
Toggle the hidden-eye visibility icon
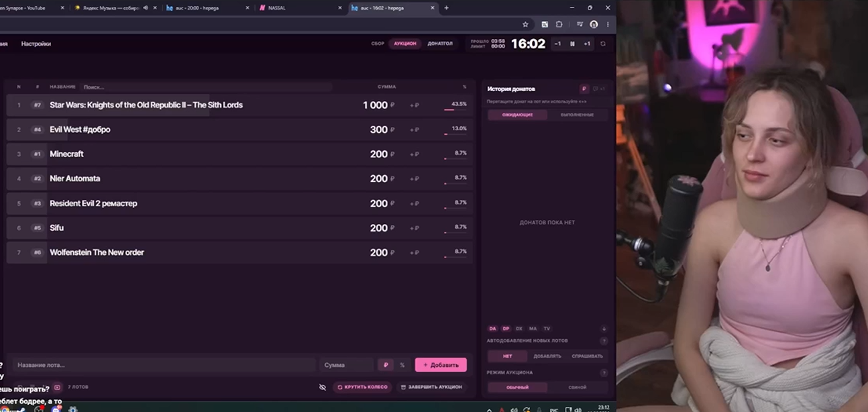click(323, 387)
